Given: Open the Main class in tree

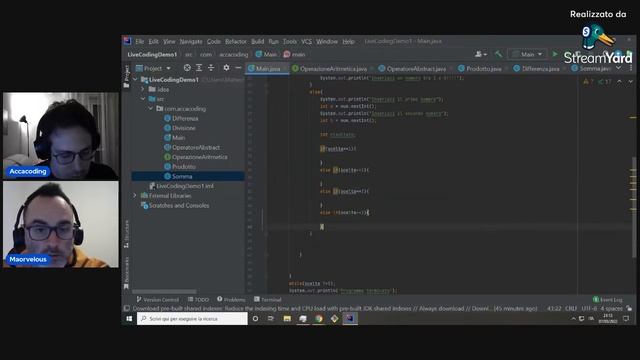Looking at the screenshot, I should pos(175,138).
